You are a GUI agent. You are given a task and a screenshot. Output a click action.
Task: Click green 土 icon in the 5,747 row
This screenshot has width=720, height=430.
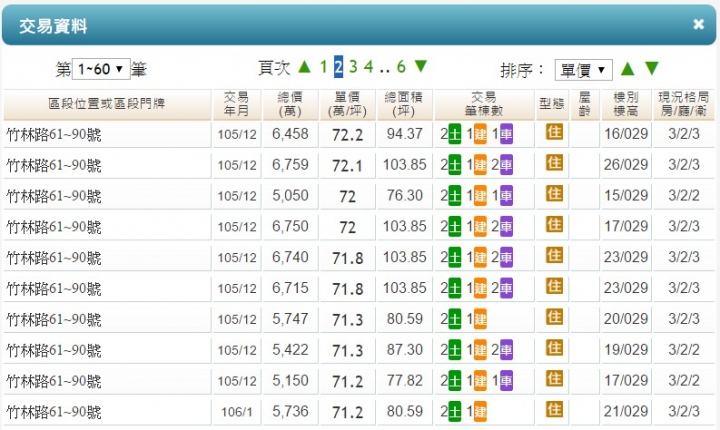click(455, 319)
